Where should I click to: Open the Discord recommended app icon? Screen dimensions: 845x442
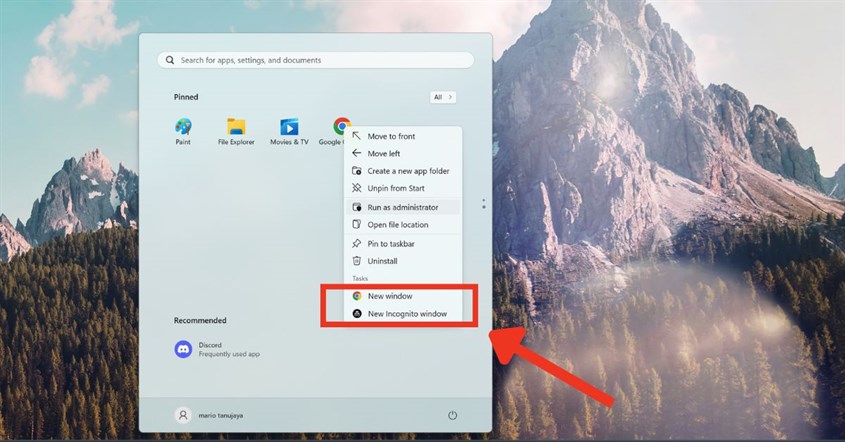tap(183, 349)
